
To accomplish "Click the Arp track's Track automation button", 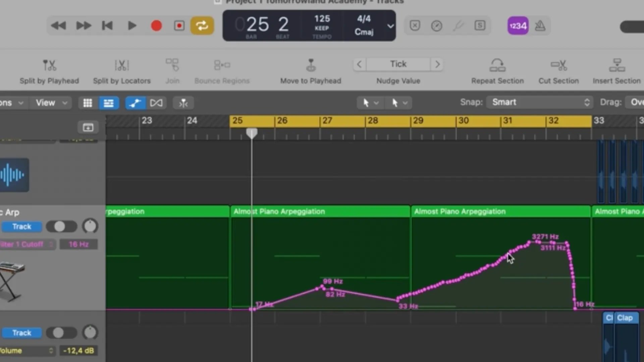I will coord(22,227).
